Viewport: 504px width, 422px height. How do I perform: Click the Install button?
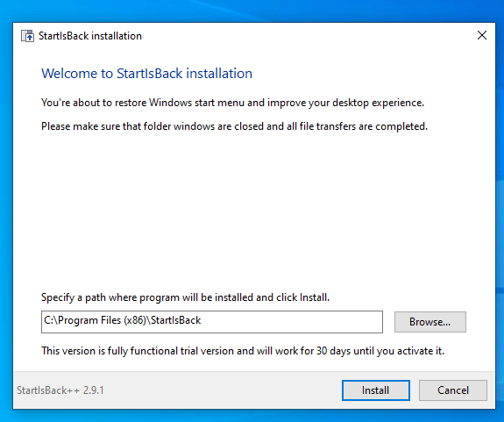point(376,390)
